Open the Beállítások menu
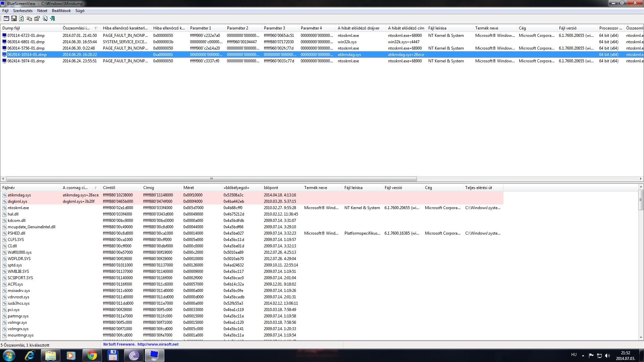The width and height of the screenshot is (644, 362). tap(61, 11)
